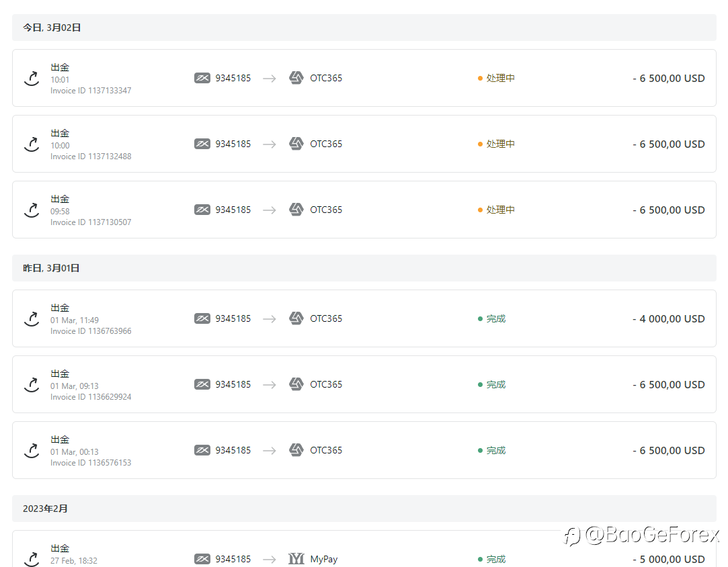Click withdrawal icon for Invoice ID 1136576153
Image resolution: width=728 pixels, height=567 pixels.
pyautogui.click(x=32, y=450)
